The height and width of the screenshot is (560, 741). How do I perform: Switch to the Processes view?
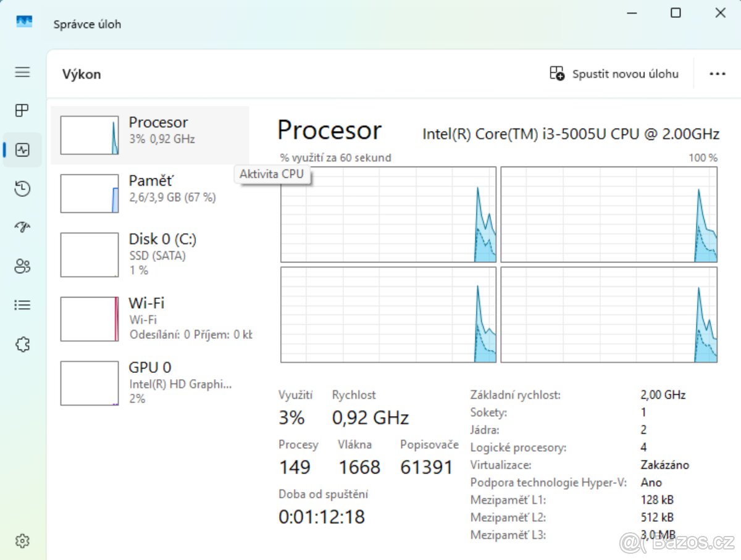pyautogui.click(x=22, y=111)
